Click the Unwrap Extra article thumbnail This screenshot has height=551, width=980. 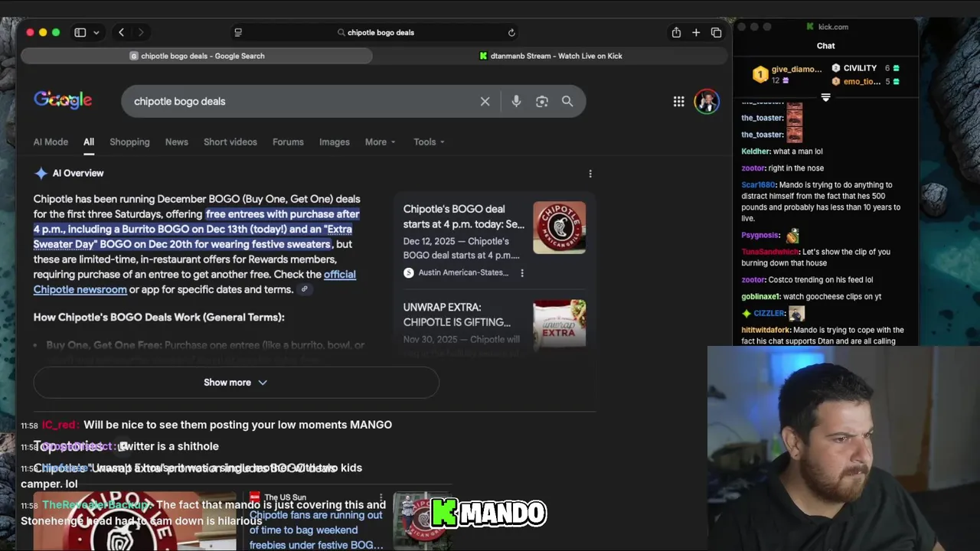(x=560, y=326)
